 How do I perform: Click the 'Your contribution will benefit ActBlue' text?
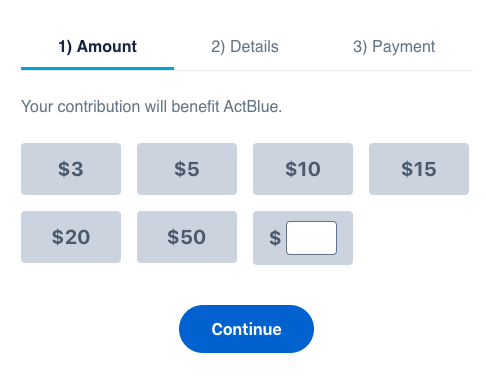click(151, 107)
